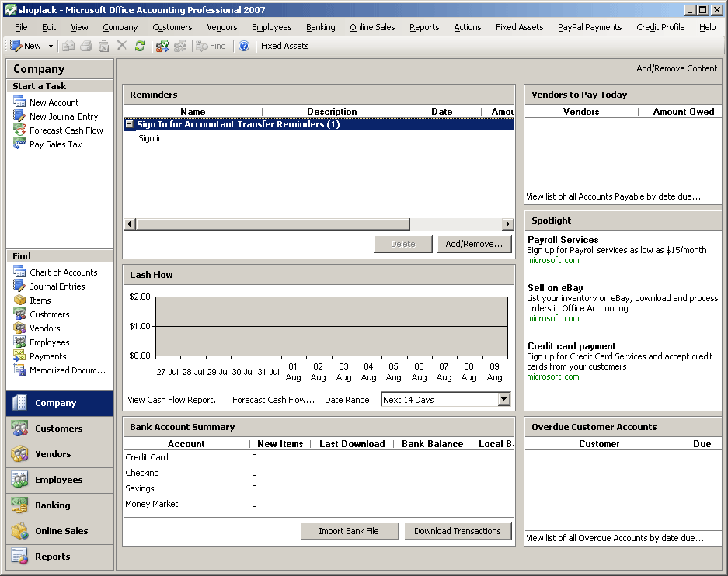Click the green Refresh toolbar icon
This screenshot has height=576, width=728.
[x=140, y=46]
